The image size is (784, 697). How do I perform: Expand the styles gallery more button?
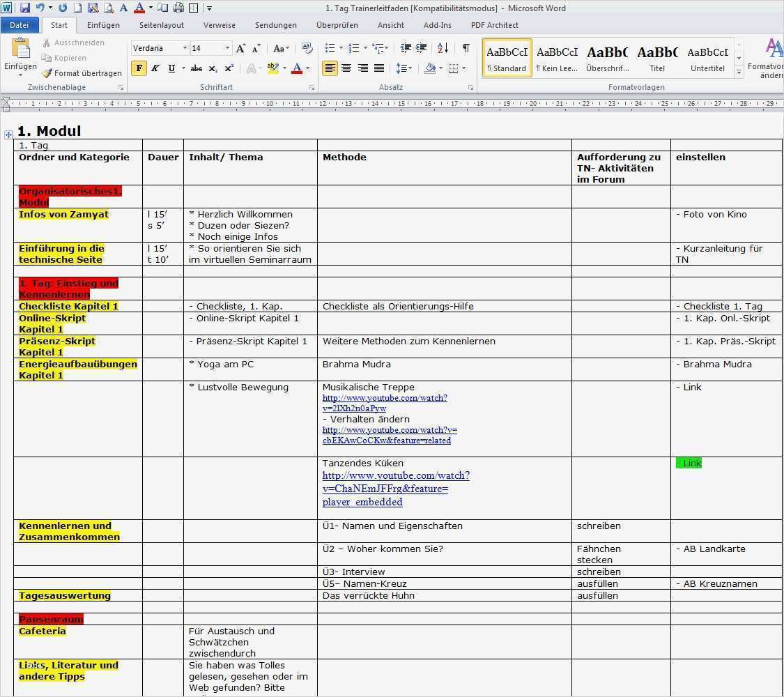coord(739,72)
